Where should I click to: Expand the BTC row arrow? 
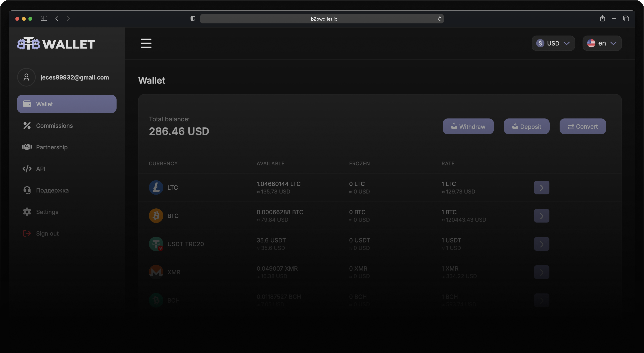coord(542,216)
